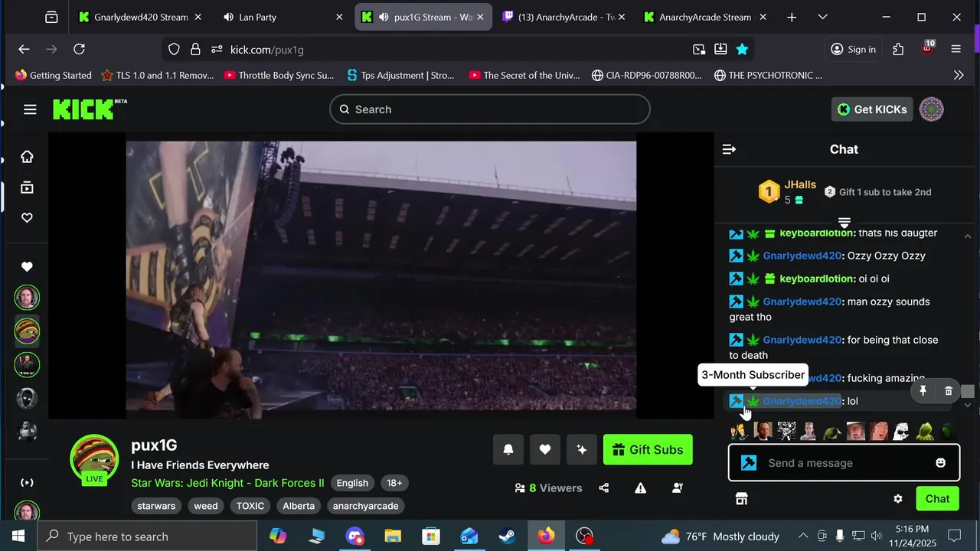Open the emoji picker in chat

[940, 463]
